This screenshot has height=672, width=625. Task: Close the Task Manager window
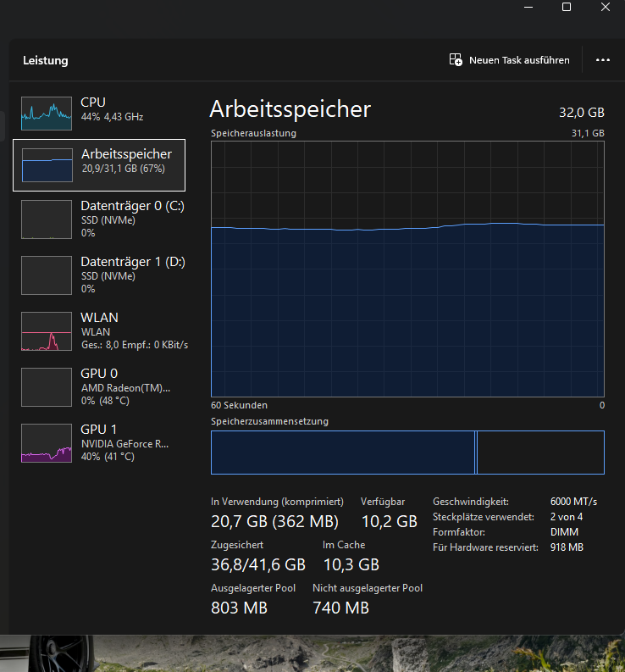tap(606, 7)
